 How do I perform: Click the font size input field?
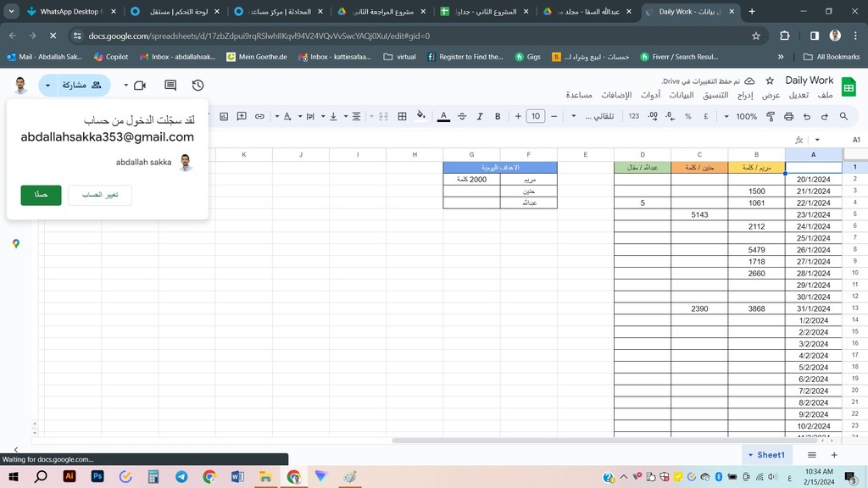[x=535, y=116]
